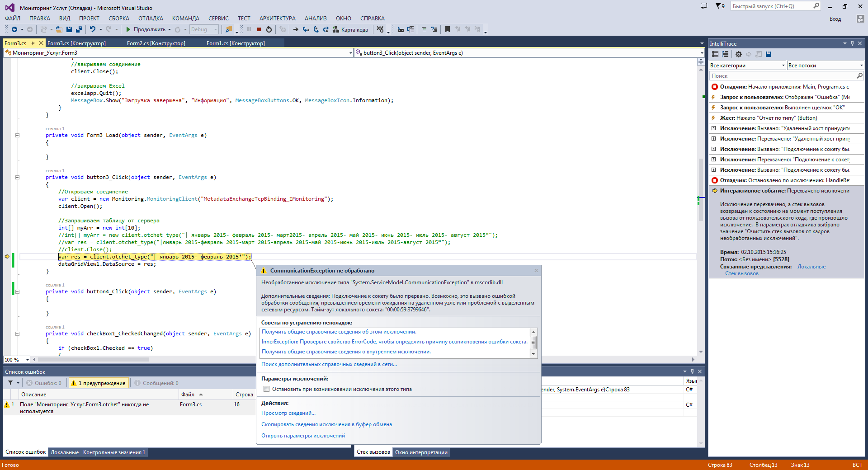Pin the IntelliTrace panel
The image size is (868, 470).
852,43
